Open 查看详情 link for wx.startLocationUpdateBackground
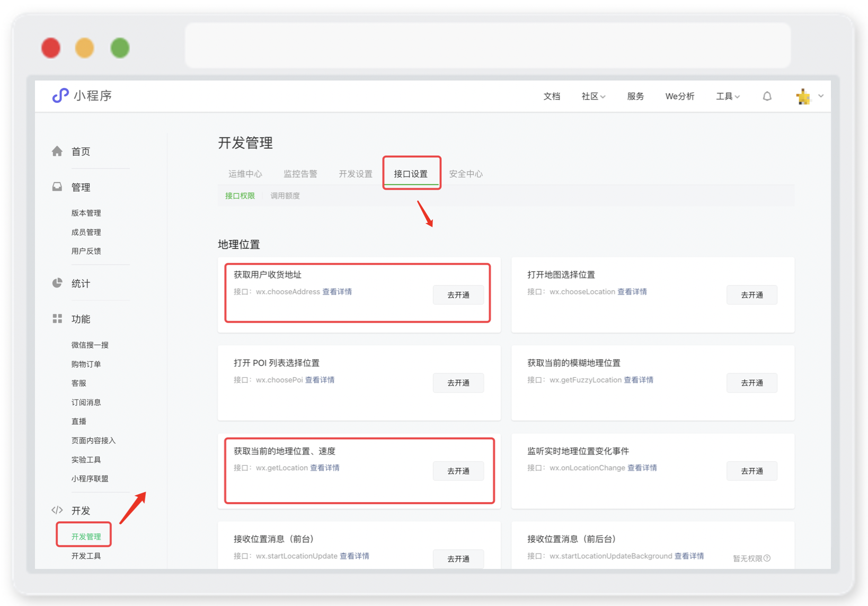This screenshot has height=606, width=868. pyautogui.click(x=689, y=556)
